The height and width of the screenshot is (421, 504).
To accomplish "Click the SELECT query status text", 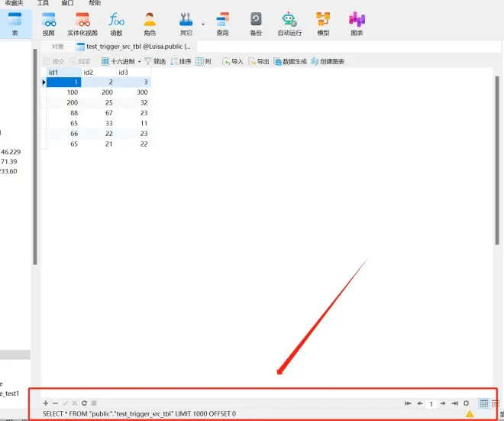I will [x=139, y=414].
